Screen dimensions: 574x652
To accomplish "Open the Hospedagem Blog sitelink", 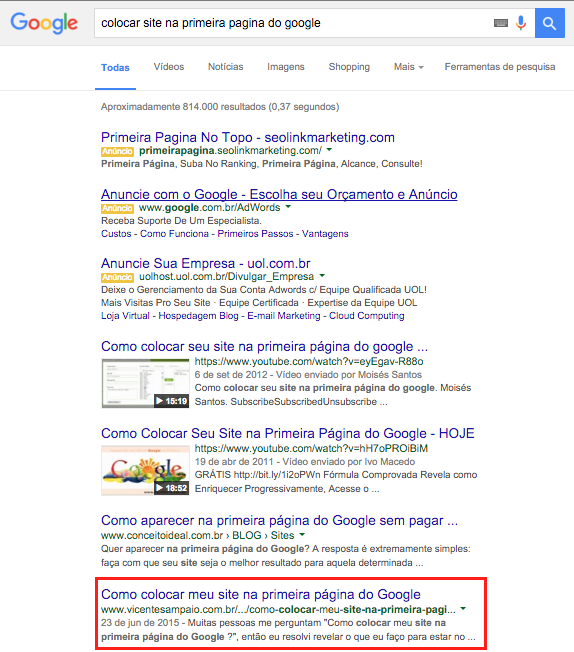I will pyautogui.click(x=198, y=316).
